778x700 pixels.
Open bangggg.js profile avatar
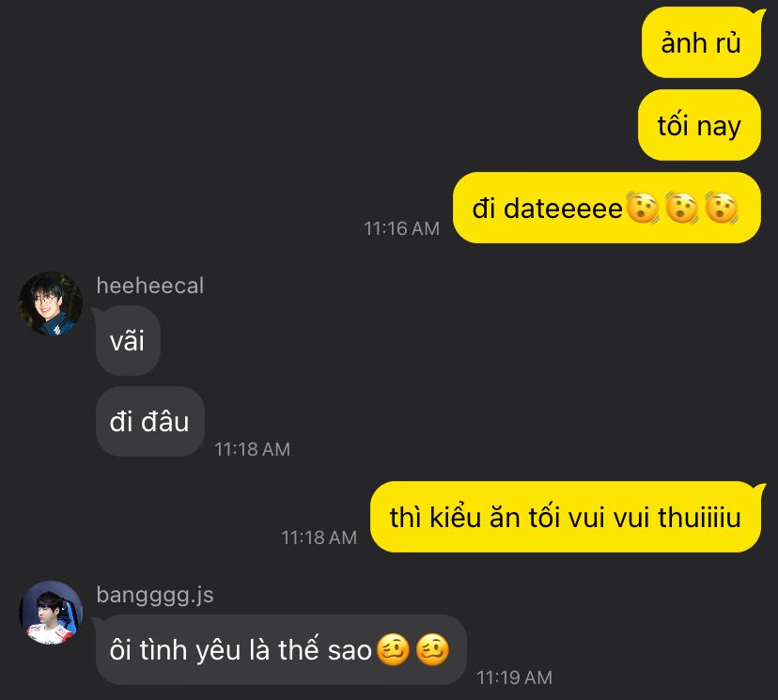pos(51,614)
